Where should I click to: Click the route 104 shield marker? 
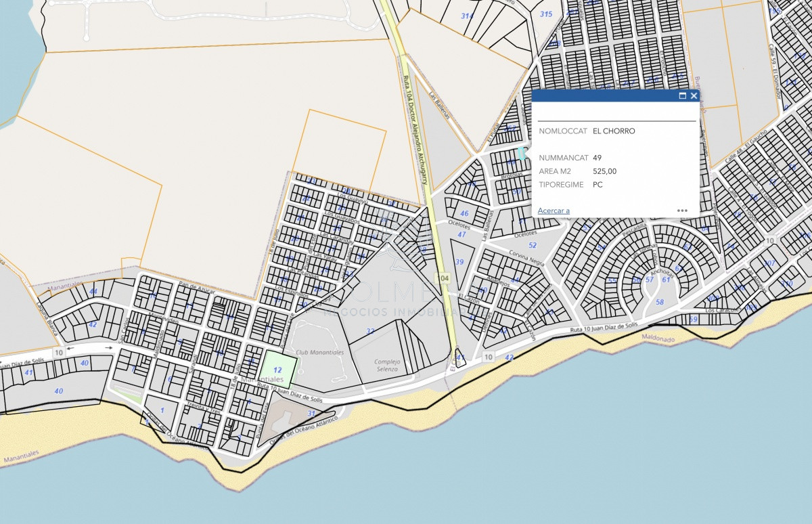click(x=443, y=278)
